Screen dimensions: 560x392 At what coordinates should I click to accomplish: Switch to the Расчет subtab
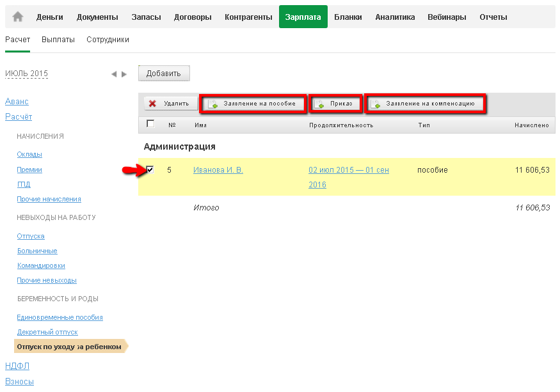click(x=17, y=40)
